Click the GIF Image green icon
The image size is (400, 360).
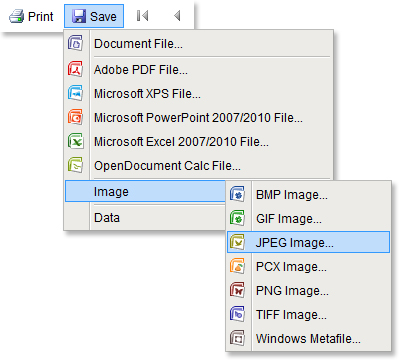tap(238, 218)
